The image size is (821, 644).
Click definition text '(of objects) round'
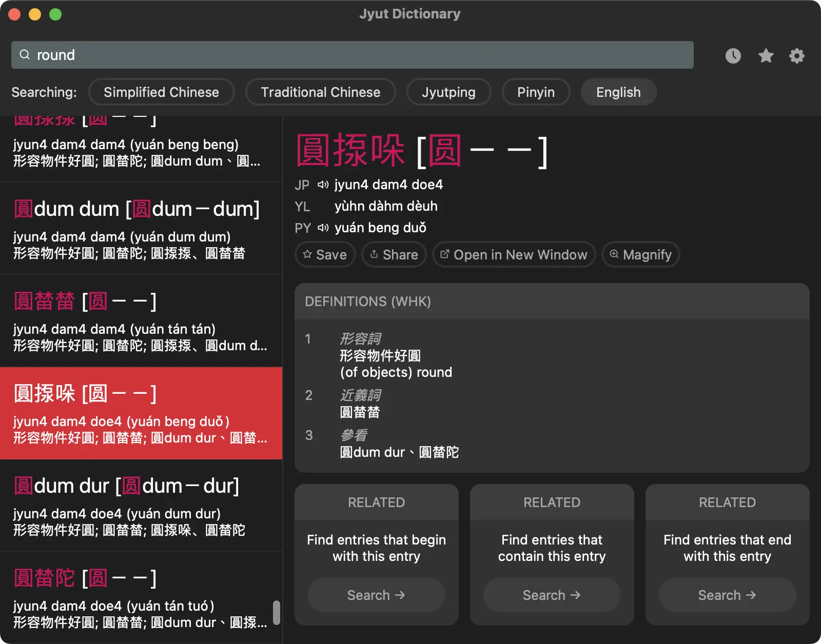(x=396, y=372)
